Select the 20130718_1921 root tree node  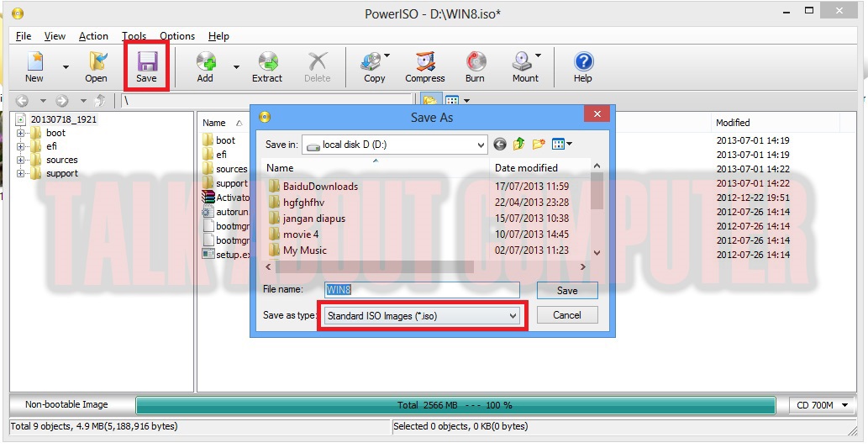pos(63,119)
